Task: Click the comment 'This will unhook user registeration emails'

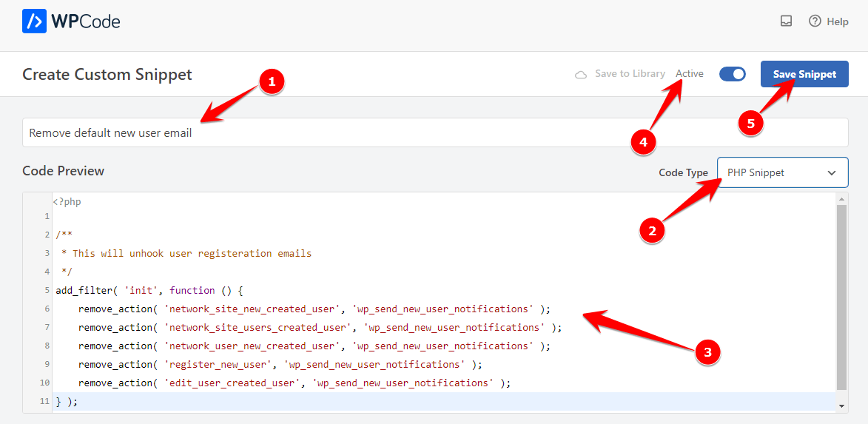Action: pos(192,253)
